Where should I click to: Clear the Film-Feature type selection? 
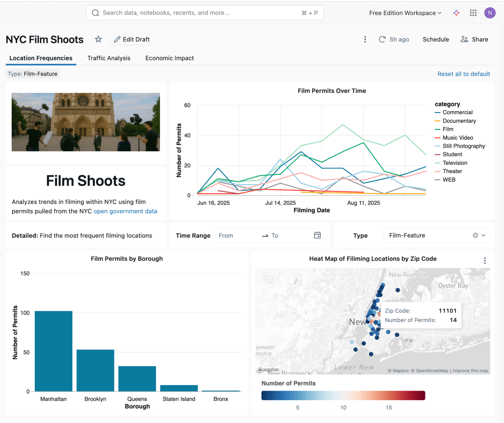[475, 235]
